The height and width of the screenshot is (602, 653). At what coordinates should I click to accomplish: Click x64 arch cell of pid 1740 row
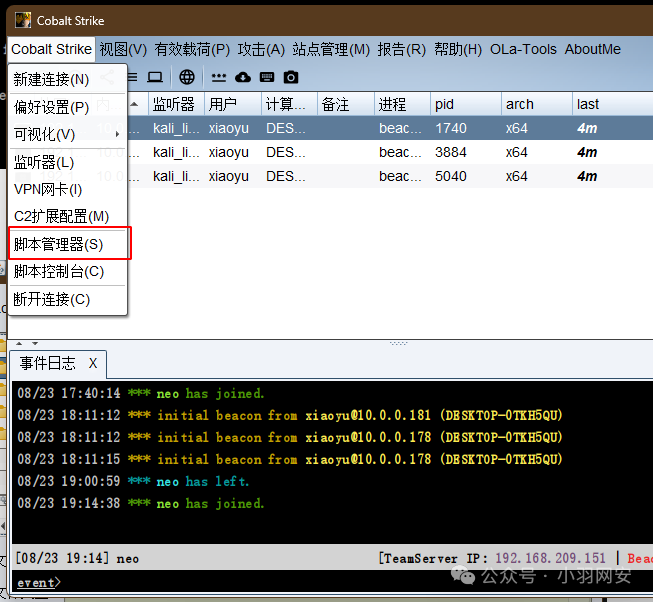[516, 128]
